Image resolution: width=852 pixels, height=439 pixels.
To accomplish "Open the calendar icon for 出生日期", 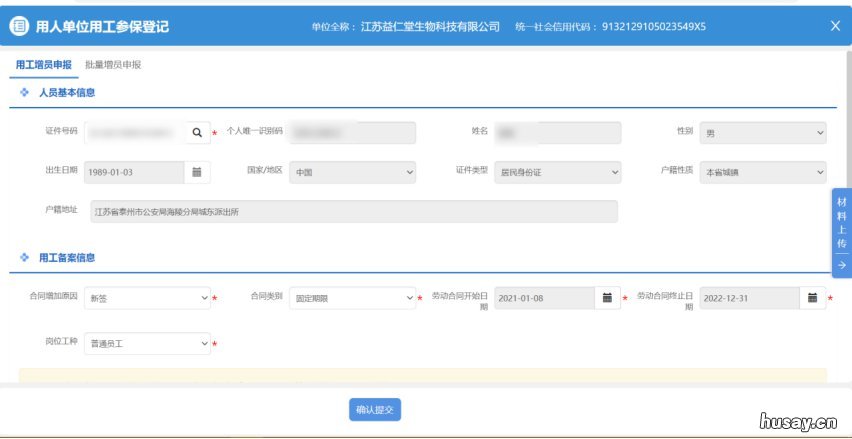I will pos(197,172).
